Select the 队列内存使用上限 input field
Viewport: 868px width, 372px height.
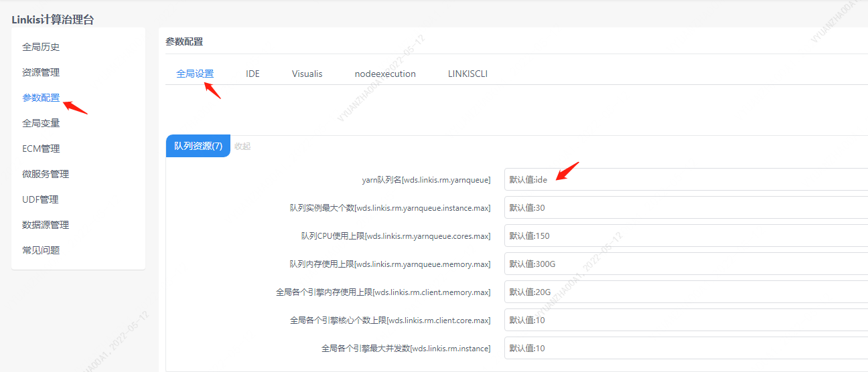[683, 264]
